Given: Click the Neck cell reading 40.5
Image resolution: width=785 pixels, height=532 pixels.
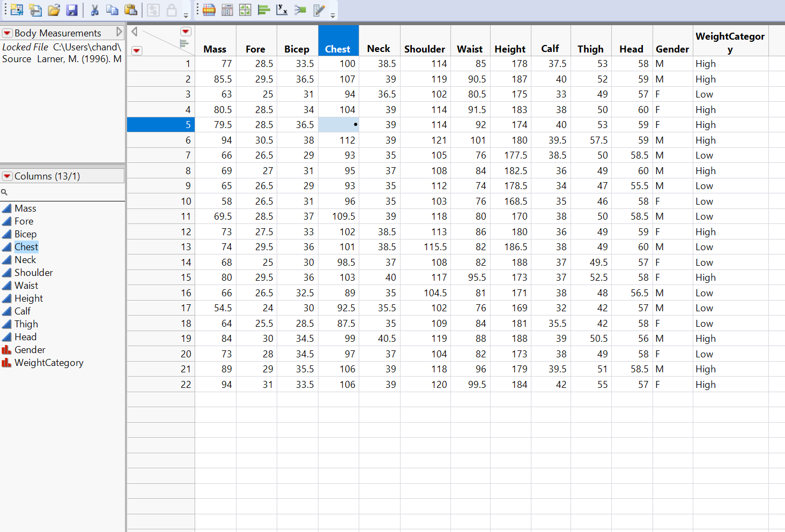Looking at the screenshot, I should tap(380, 339).
